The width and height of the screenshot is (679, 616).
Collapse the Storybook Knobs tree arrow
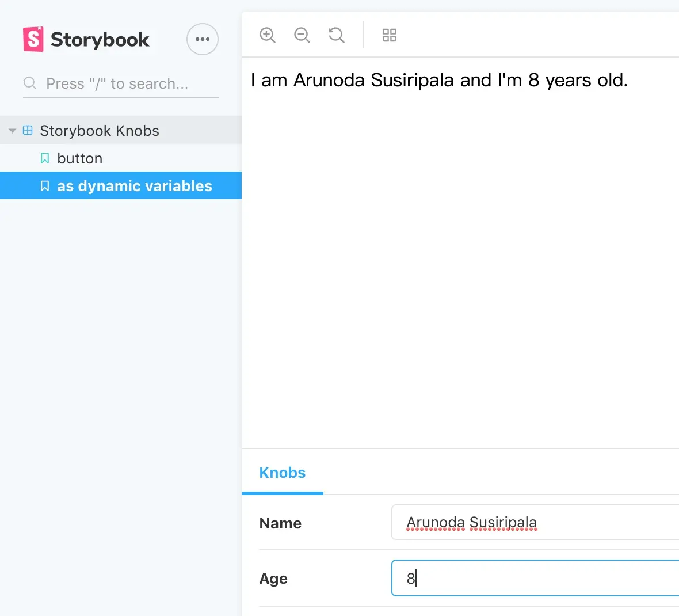click(12, 131)
